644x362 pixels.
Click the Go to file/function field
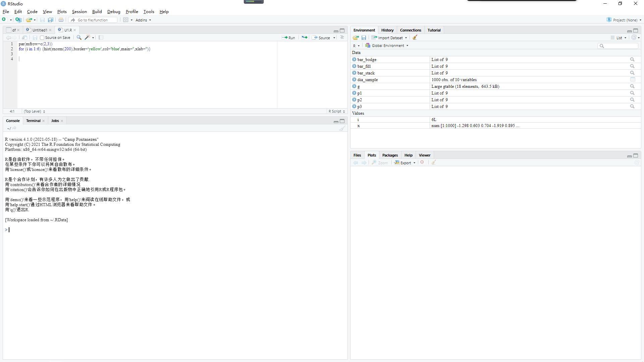tap(93, 20)
